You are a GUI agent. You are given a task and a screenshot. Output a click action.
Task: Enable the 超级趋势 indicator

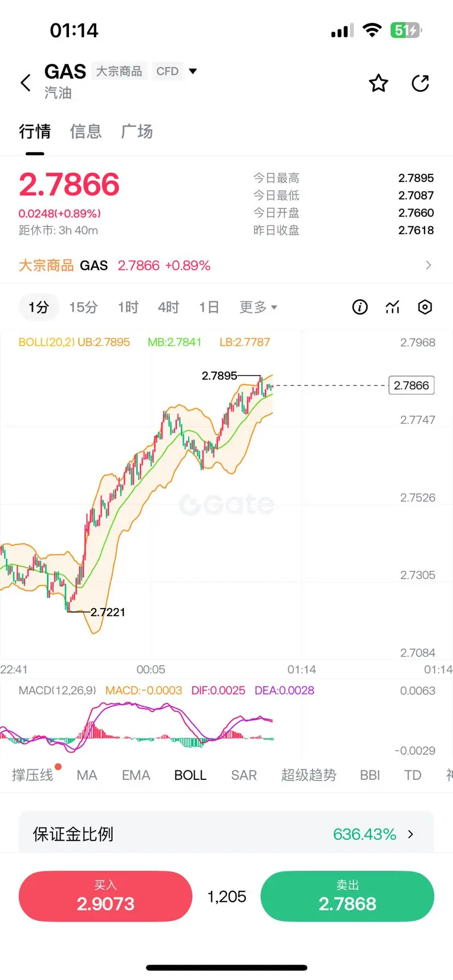[309, 775]
